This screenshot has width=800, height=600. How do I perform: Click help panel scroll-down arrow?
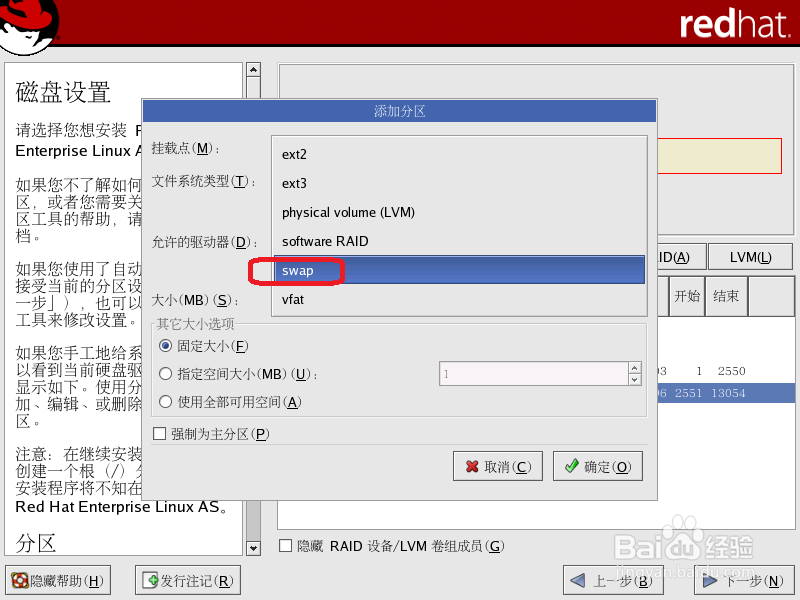[x=253, y=548]
